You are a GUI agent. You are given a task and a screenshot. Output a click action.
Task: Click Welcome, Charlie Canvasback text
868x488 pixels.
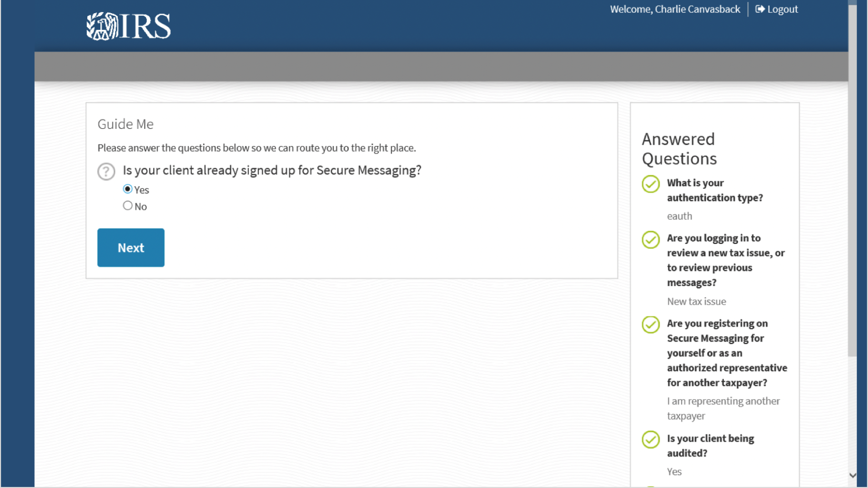click(x=675, y=9)
